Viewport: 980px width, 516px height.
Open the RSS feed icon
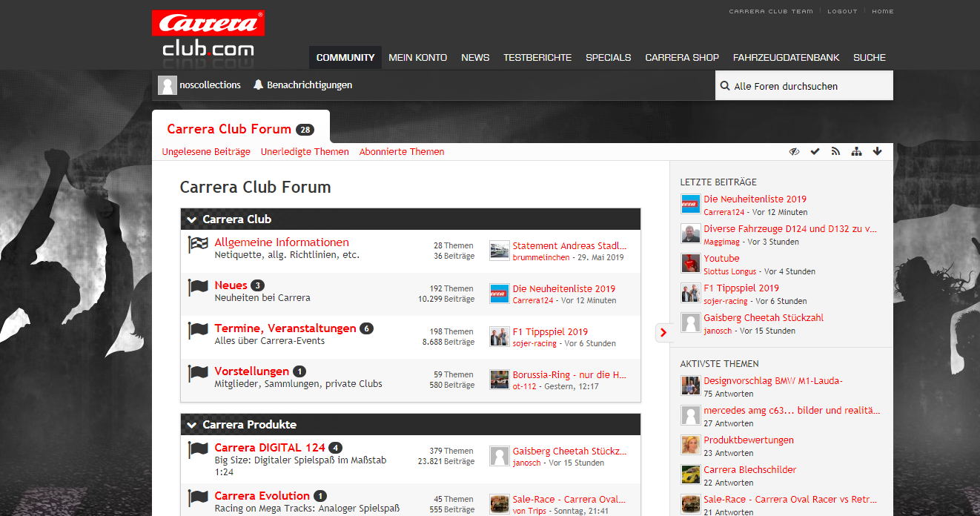[835, 151]
